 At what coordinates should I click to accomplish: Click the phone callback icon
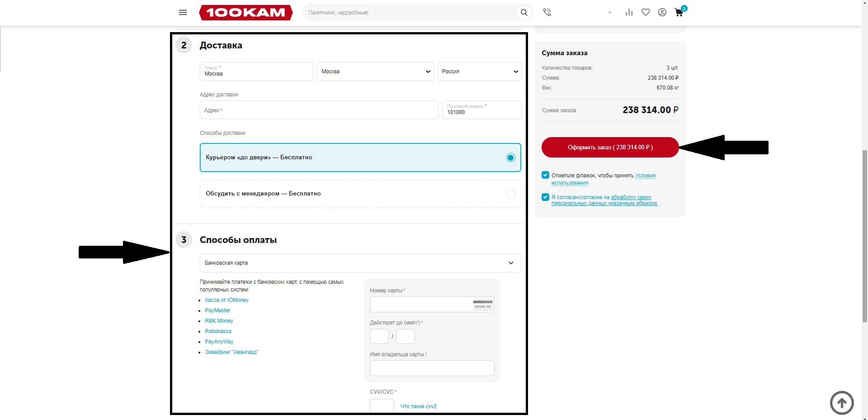(547, 13)
